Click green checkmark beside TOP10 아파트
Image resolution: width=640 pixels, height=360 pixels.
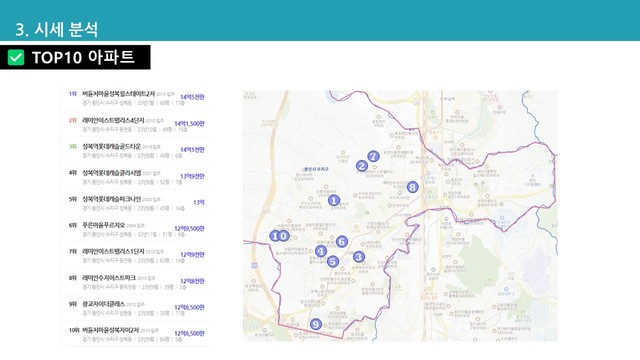(16, 58)
